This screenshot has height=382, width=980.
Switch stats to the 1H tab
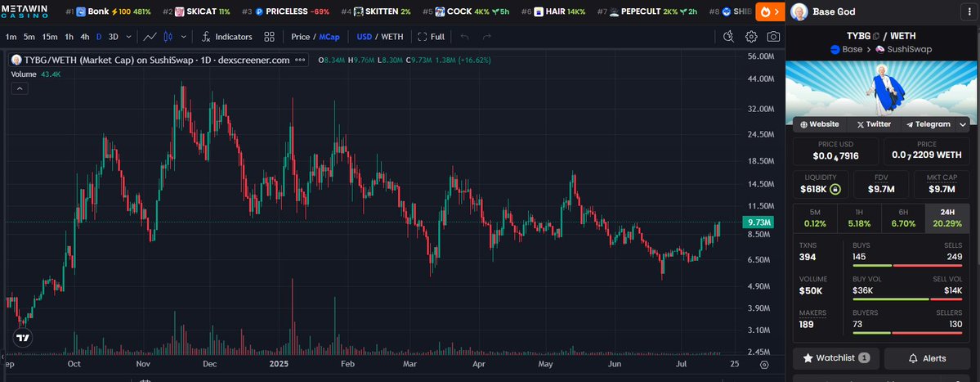tap(859, 218)
